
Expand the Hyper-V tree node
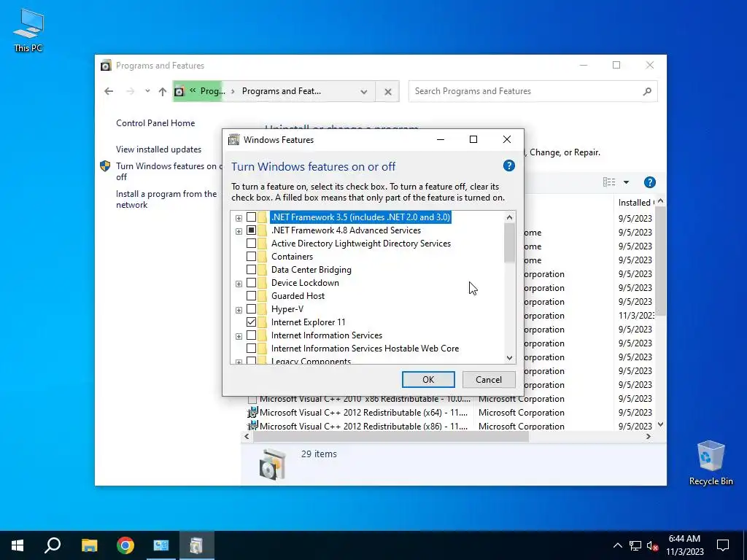239,310
